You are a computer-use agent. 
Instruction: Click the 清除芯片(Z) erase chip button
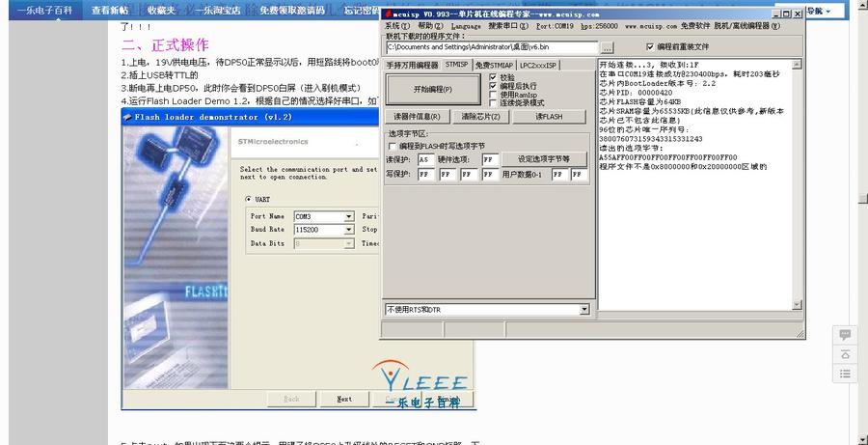point(480,117)
